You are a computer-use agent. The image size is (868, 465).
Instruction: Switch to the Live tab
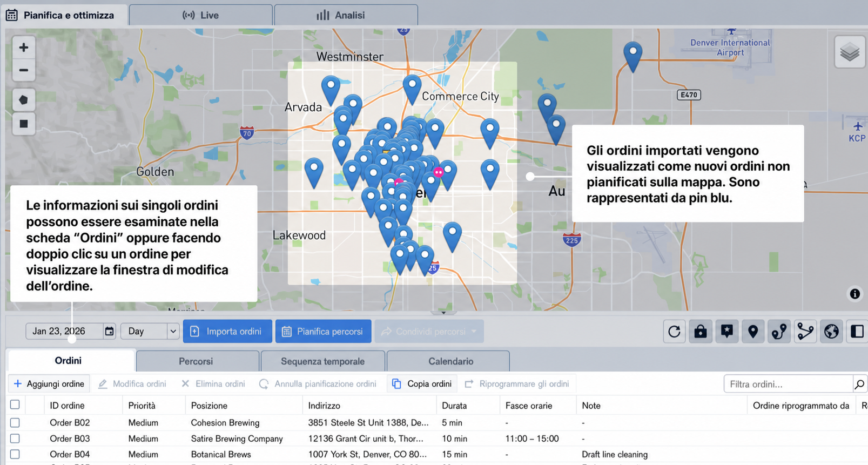[200, 15]
